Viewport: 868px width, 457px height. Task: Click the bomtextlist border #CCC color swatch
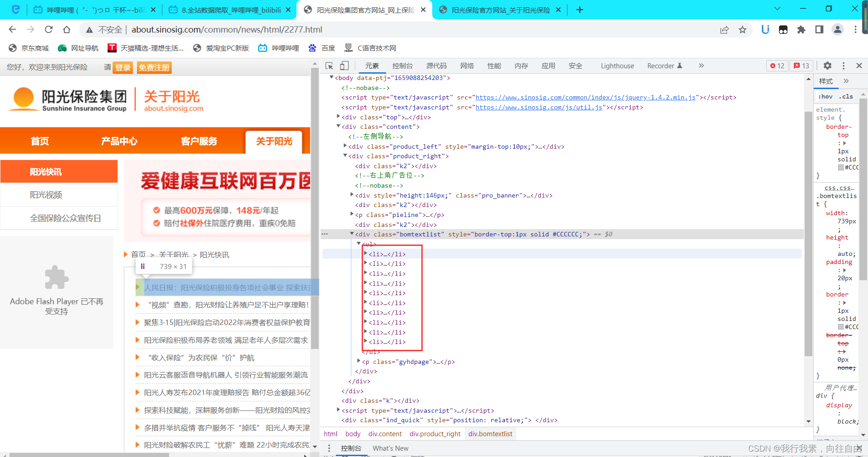[x=841, y=327]
